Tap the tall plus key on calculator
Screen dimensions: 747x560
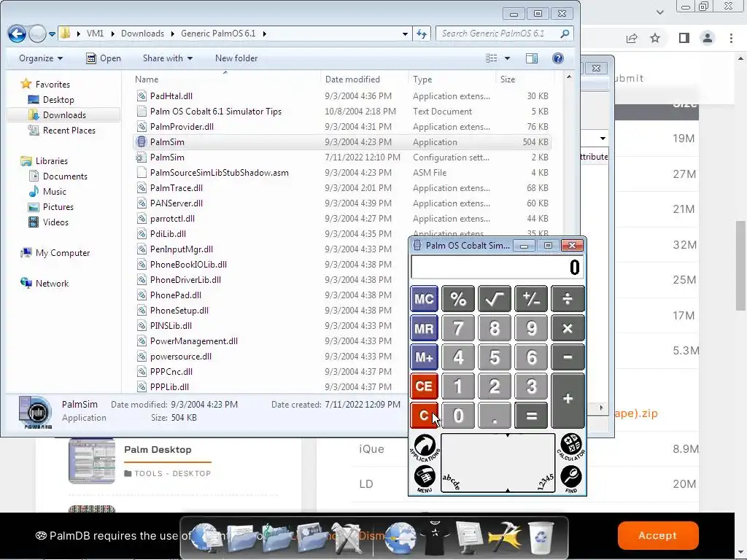coord(568,400)
